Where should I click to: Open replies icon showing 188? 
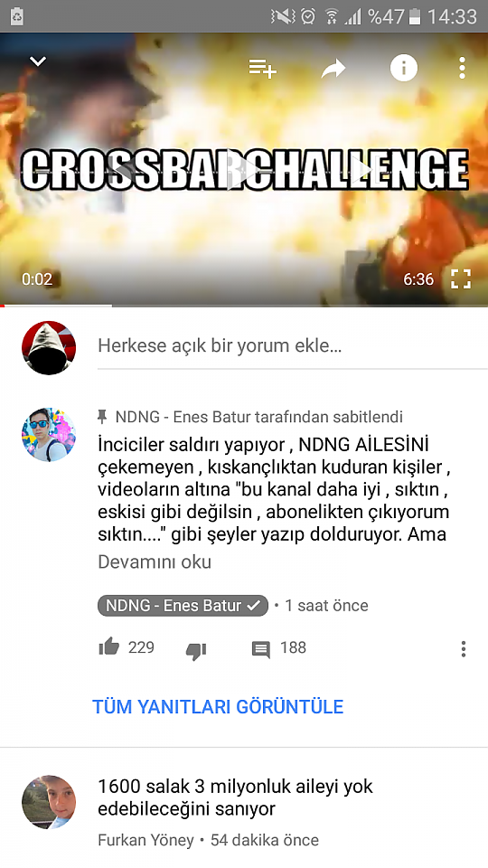point(260,649)
